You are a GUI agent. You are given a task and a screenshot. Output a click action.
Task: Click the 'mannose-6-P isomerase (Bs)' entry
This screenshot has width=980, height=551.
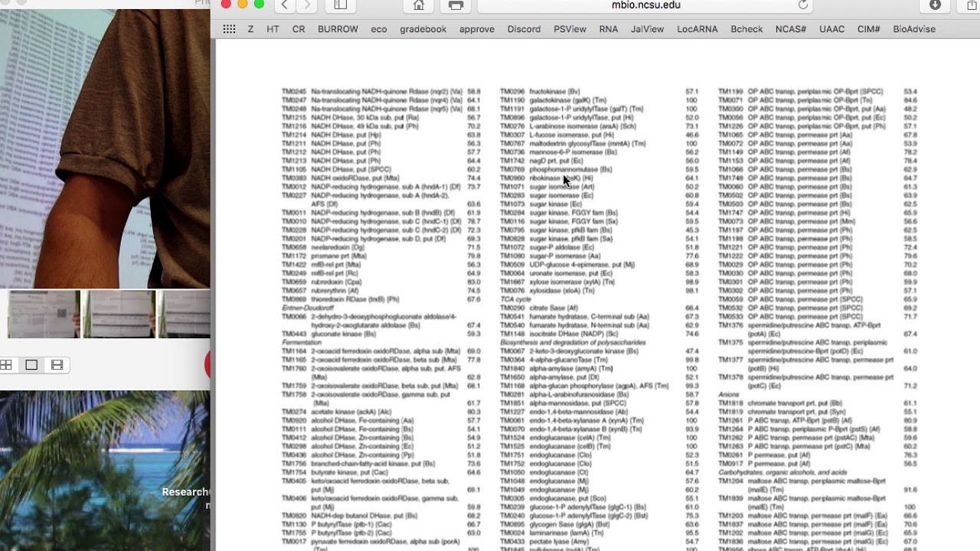pyautogui.click(x=573, y=152)
